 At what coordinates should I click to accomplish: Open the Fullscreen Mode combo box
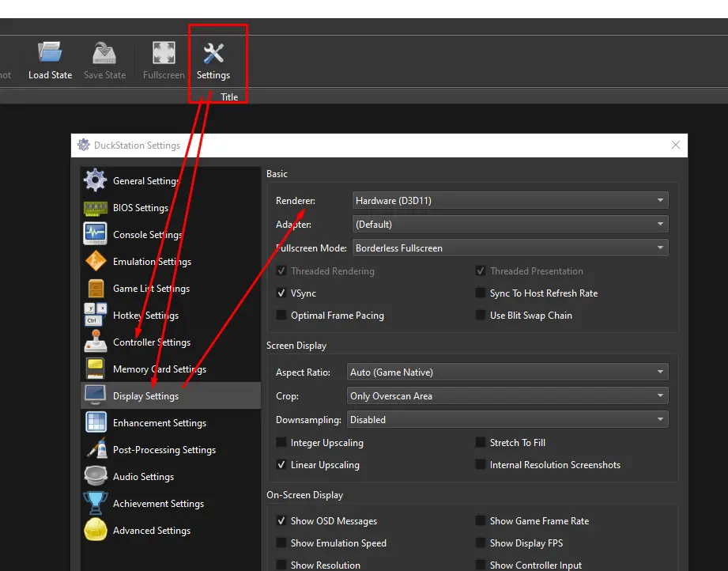510,248
